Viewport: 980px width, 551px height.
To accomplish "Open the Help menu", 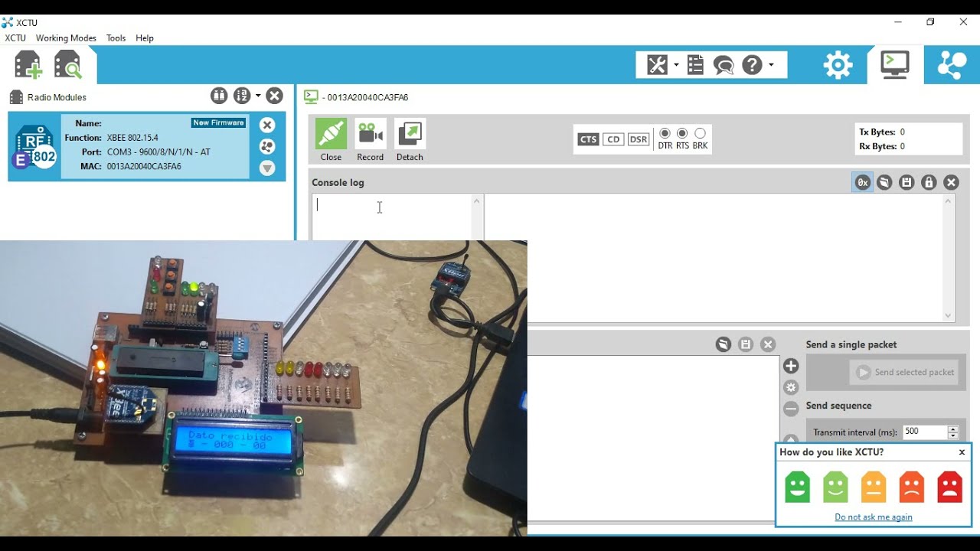I will [145, 37].
